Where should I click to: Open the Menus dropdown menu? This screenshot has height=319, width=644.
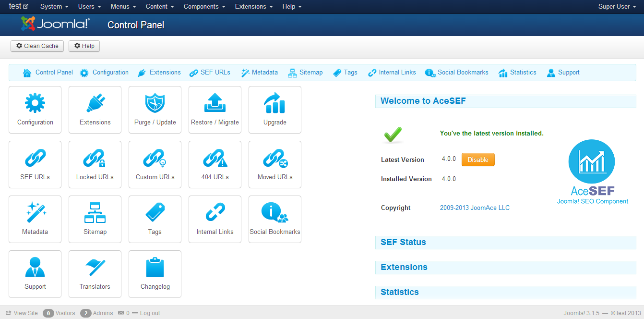pyautogui.click(x=123, y=7)
